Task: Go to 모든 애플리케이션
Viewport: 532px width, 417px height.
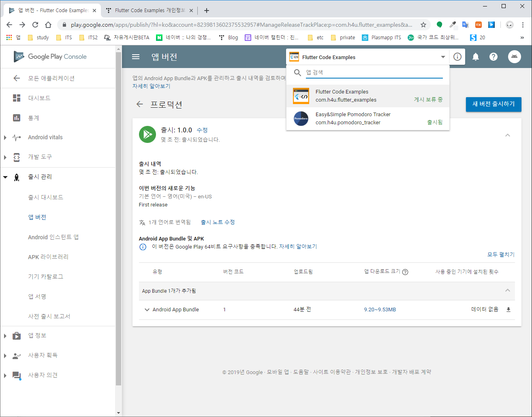Action: [51, 78]
